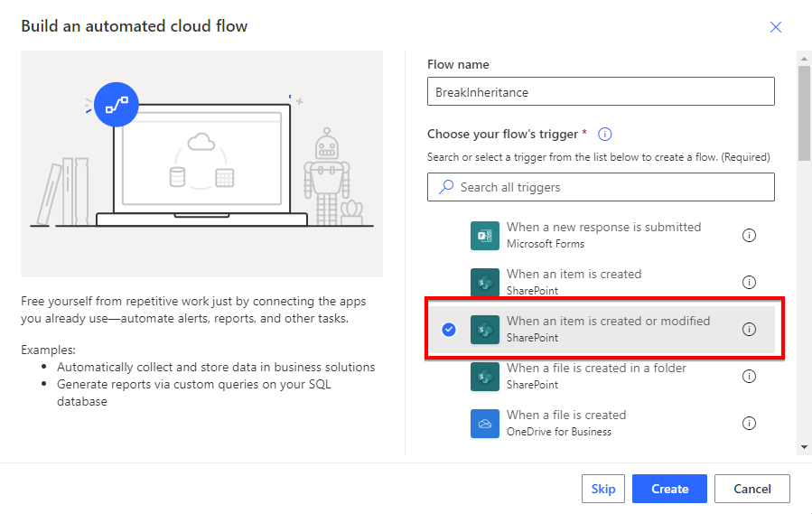
Task: Click the OneDrive for Business trigger icon
Action: pos(485,424)
